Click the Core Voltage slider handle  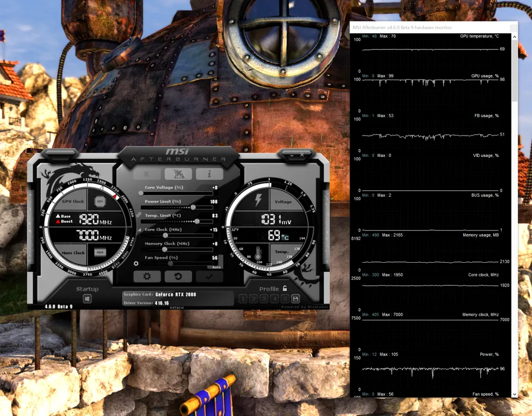141,193
